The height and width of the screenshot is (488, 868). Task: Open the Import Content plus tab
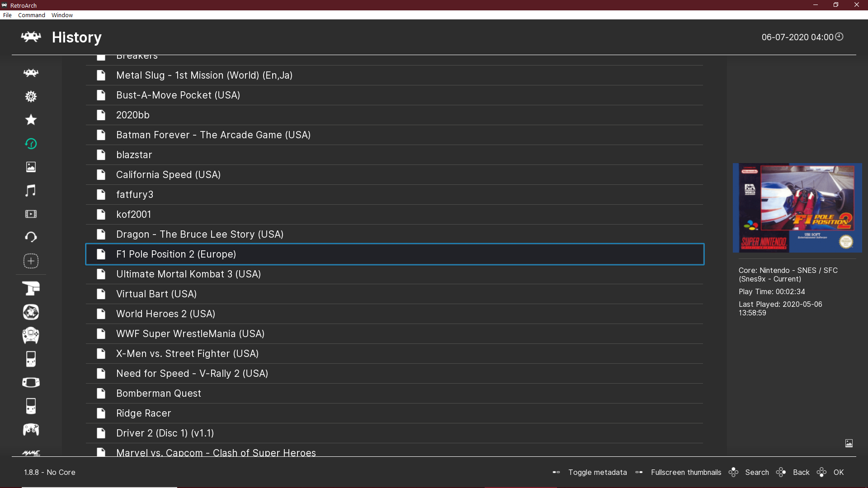(31, 261)
